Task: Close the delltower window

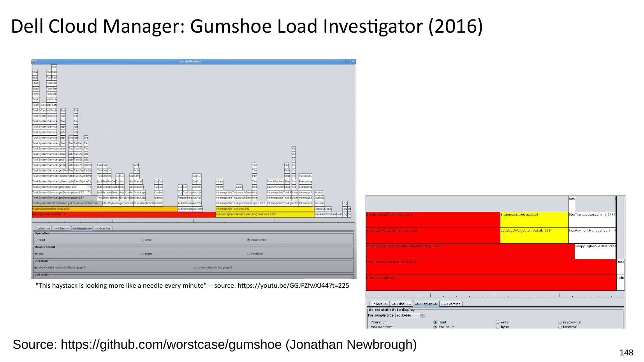Action: click(353, 61)
